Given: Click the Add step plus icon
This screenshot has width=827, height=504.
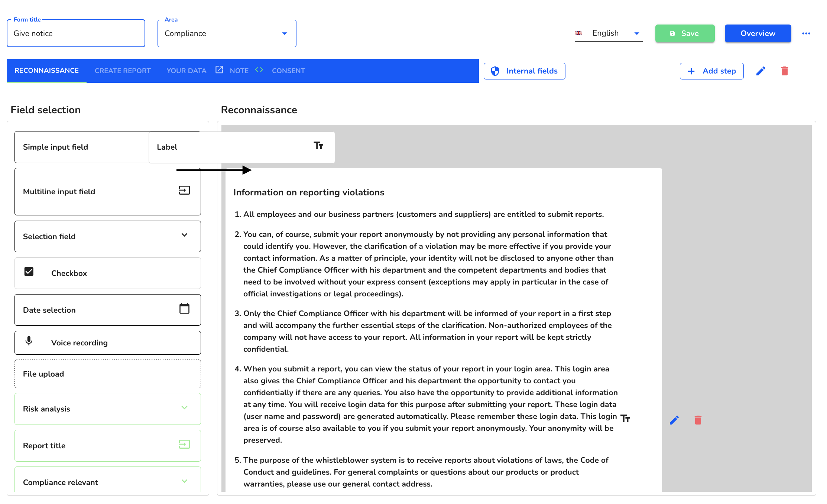Looking at the screenshot, I should pyautogui.click(x=691, y=71).
